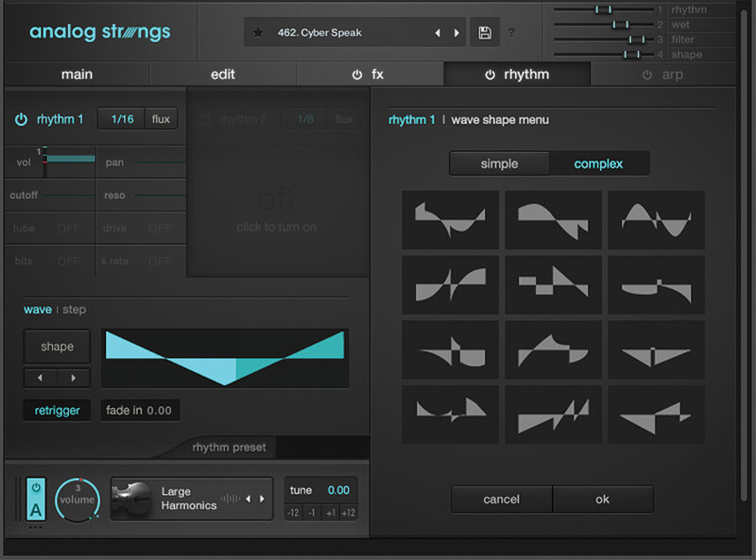The height and width of the screenshot is (560, 756).
Task: Enable retrigger mode
Action: (57, 410)
